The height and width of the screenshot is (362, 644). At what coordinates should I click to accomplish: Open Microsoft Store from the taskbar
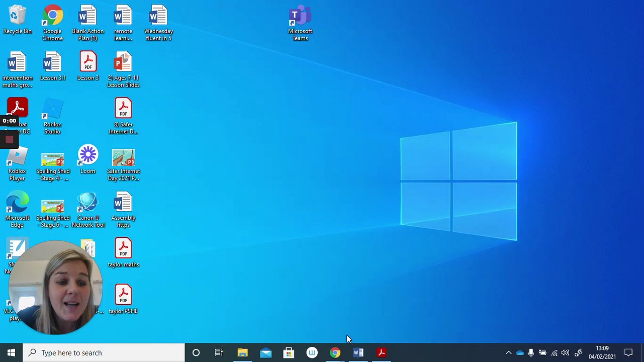tap(289, 353)
